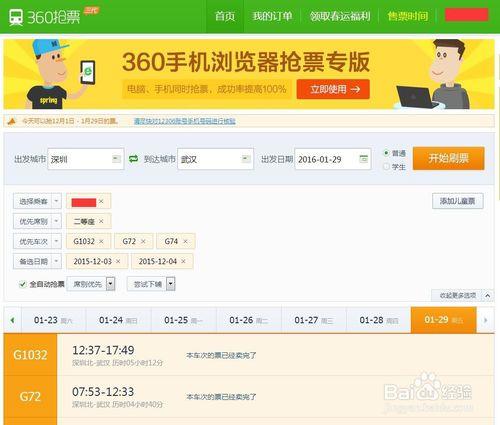
Task: Select 普通 ticket type radio
Action: (386, 153)
